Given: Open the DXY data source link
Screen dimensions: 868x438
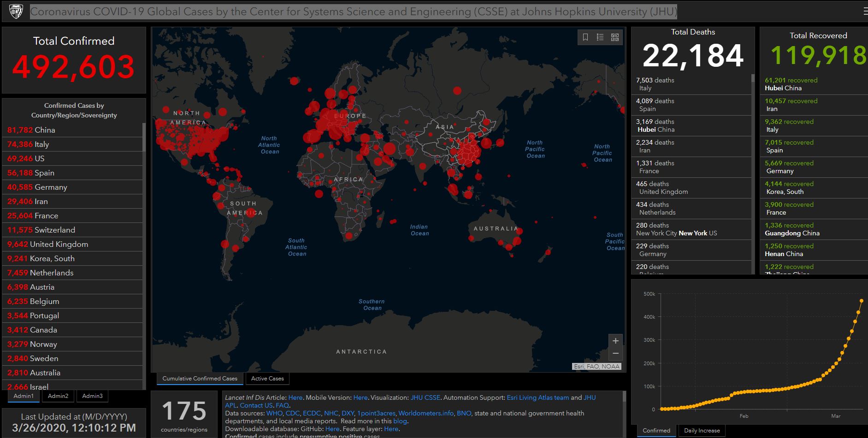Looking at the screenshot, I should (348, 413).
